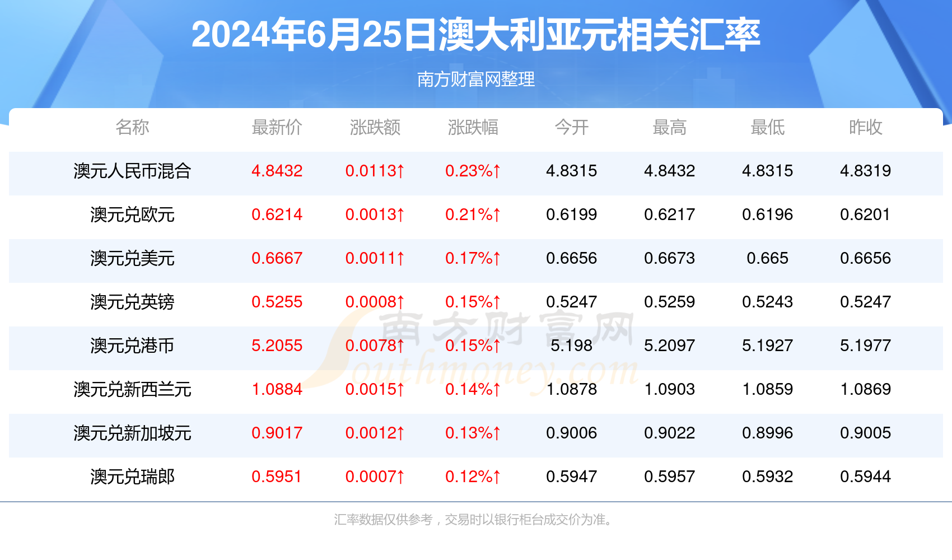Image resolution: width=952 pixels, height=560 pixels.
Task: Click the change amount 0.0013↑
Action: point(375,214)
